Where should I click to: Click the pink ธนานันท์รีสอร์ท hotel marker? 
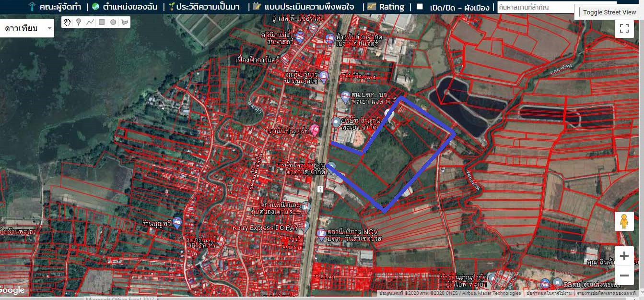(x=315, y=129)
